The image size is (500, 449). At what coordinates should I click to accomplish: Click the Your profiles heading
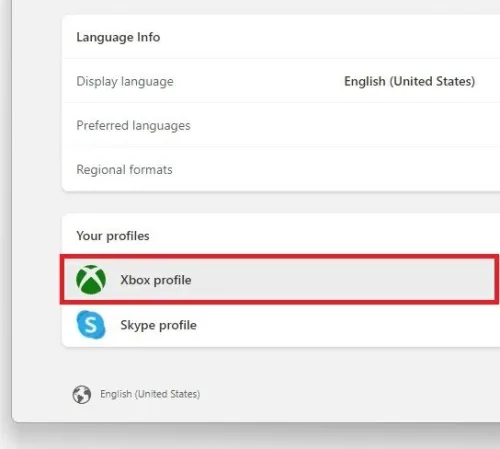113,236
